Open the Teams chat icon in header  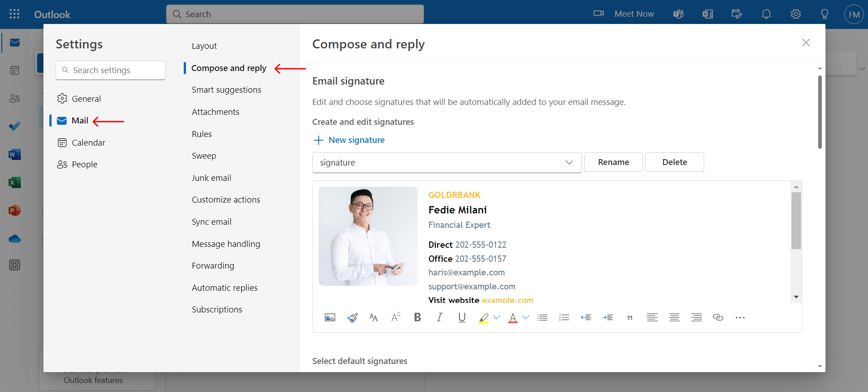678,14
